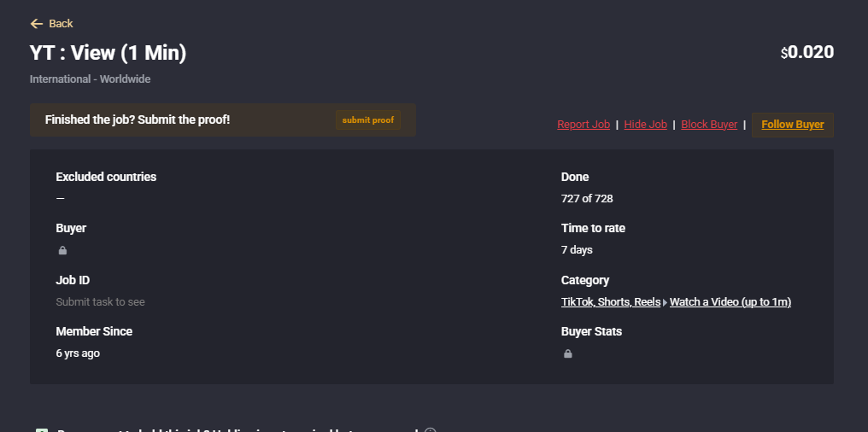Hide this job using Hide Job
Image resolution: width=868 pixels, height=432 pixels.
point(645,125)
